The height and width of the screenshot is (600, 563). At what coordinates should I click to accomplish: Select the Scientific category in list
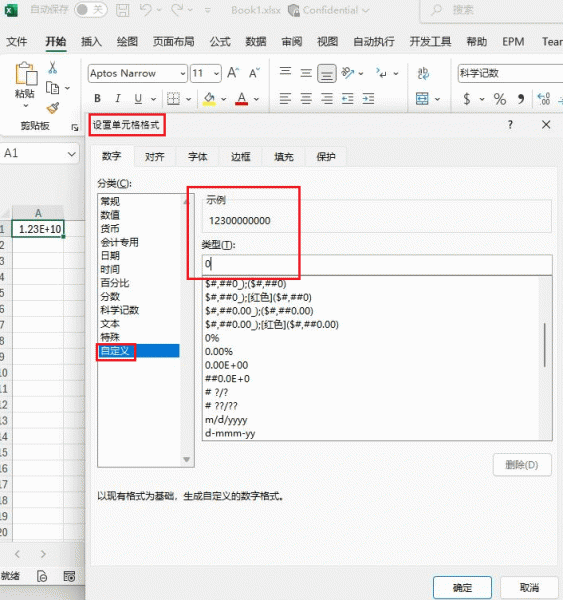click(x=120, y=310)
